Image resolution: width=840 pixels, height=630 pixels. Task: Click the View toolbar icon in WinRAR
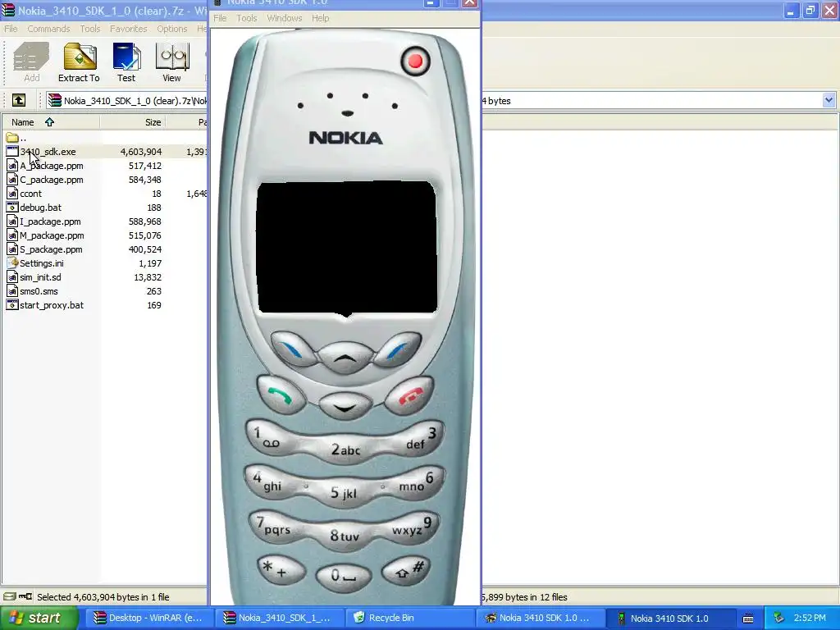171,62
